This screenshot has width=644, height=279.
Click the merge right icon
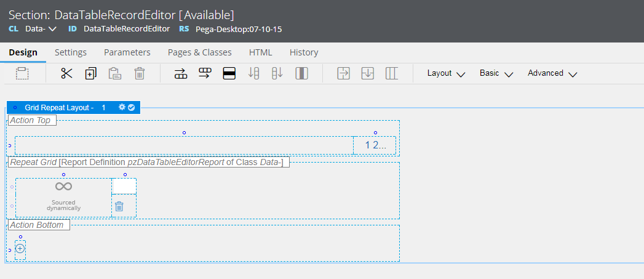pyautogui.click(x=343, y=74)
